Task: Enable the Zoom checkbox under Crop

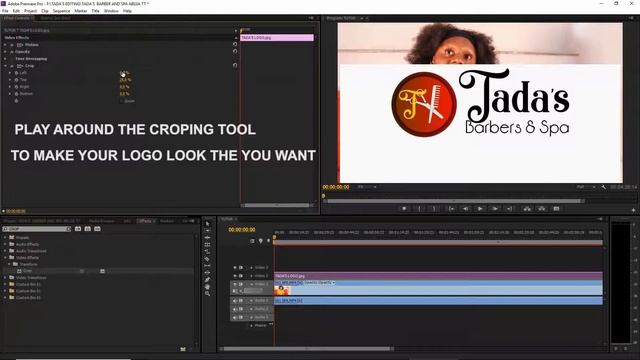Action: 122,101
